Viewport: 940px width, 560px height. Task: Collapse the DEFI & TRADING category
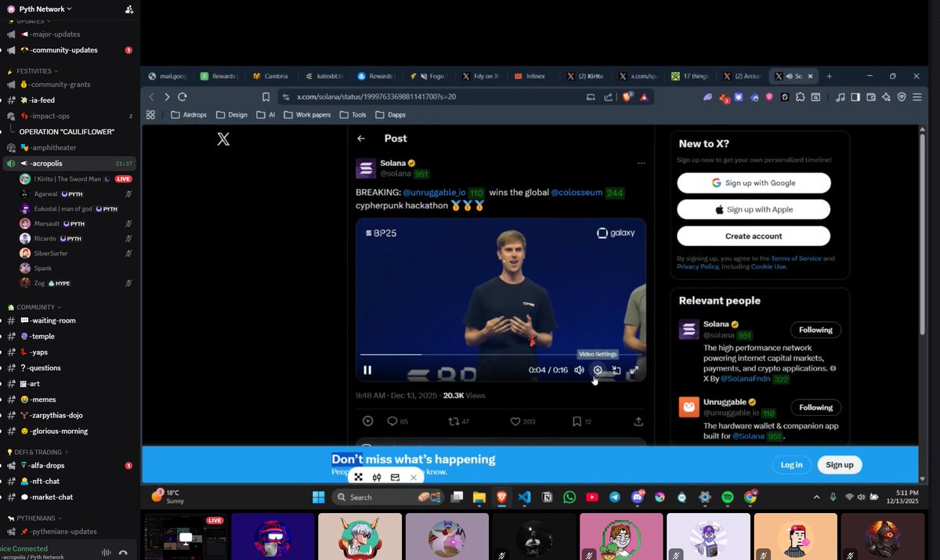(39, 452)
